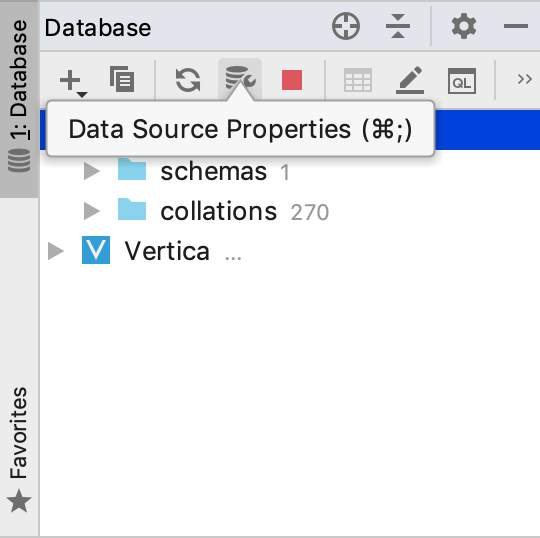
Task: Open the QL query console icon
Action: (x=462, y=81)
